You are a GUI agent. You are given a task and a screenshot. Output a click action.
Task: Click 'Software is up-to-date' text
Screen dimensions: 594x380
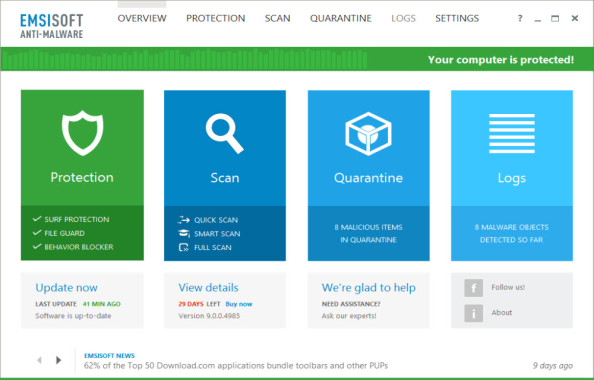pos(73,316)
